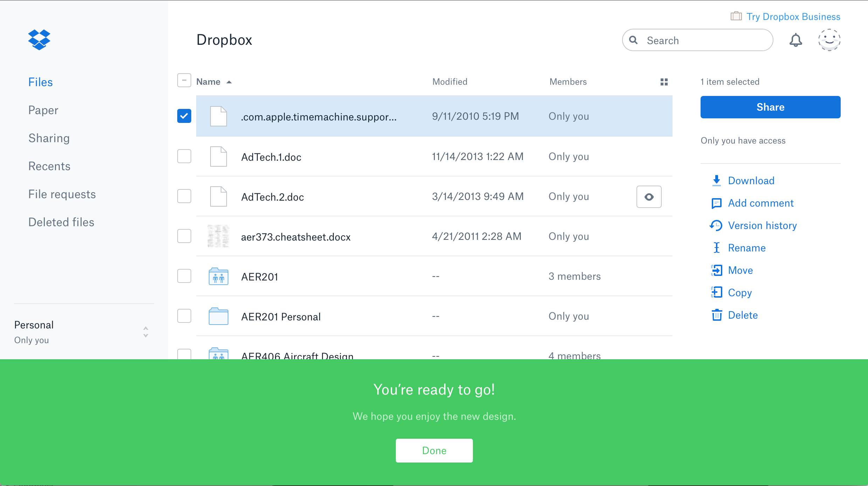Image resolution: width=868 pixels, height=486 pixels.
Task: Follow the Try Dropbox Business link
Action: 793,16
